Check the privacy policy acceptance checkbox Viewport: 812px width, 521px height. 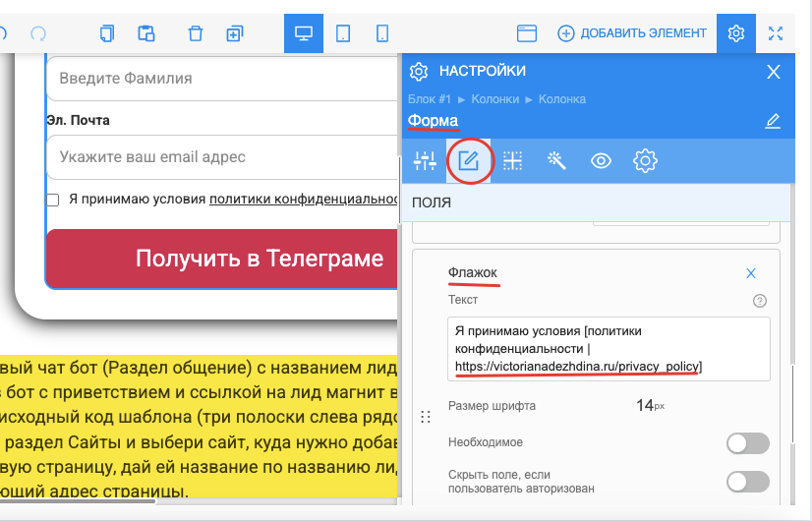tap(53, 200)
